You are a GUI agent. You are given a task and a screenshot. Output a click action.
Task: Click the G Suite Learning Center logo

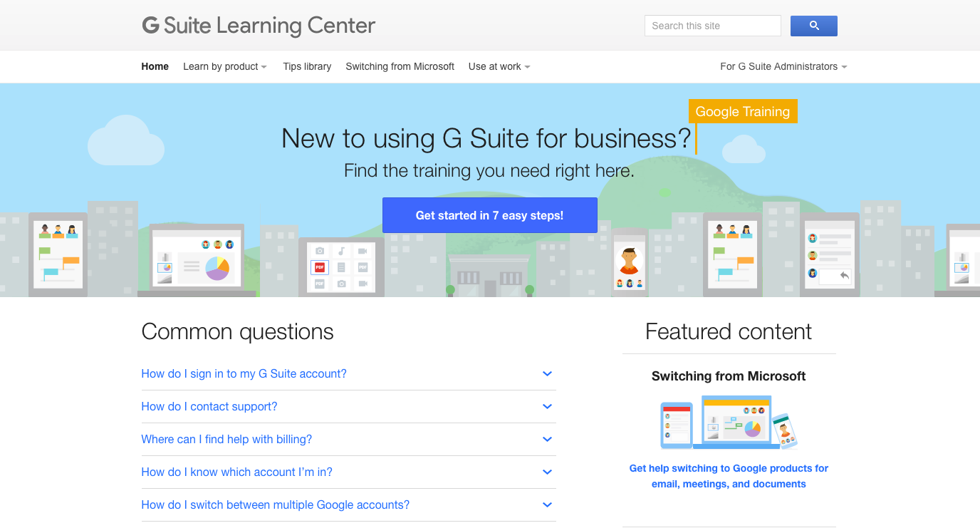[258, 25]
